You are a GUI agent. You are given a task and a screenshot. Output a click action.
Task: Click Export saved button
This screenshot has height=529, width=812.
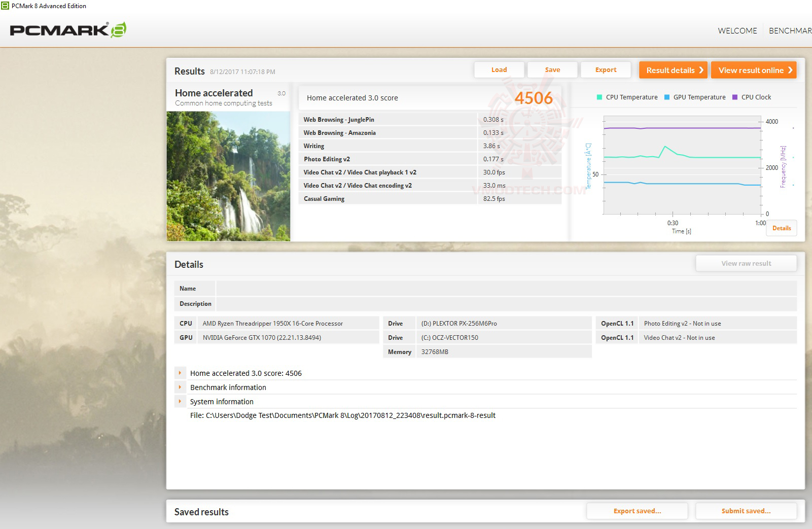[637, 511]
